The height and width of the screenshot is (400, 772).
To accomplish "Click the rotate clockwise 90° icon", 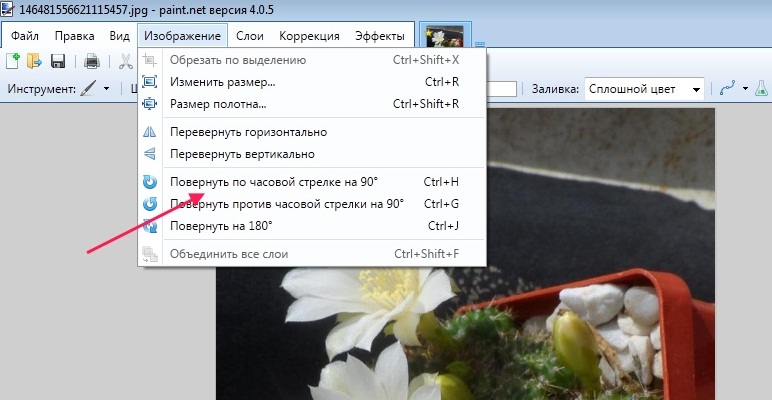I will (150, 182).
